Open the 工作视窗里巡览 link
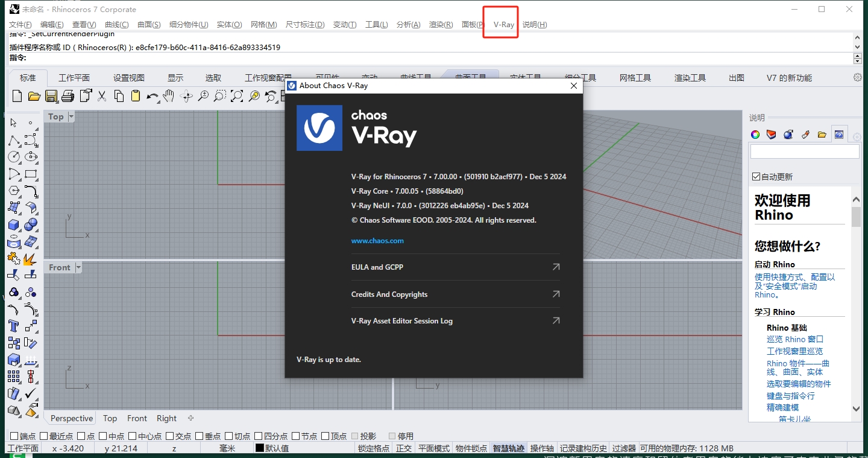868x458 pixels. coord(794,351)
